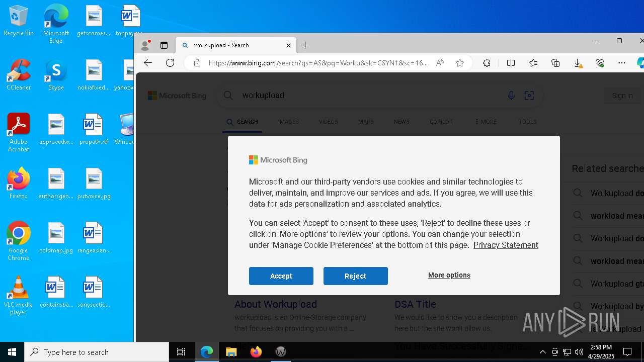
Task: Open Skype desktop shortcut
Action: click(56, 75)
